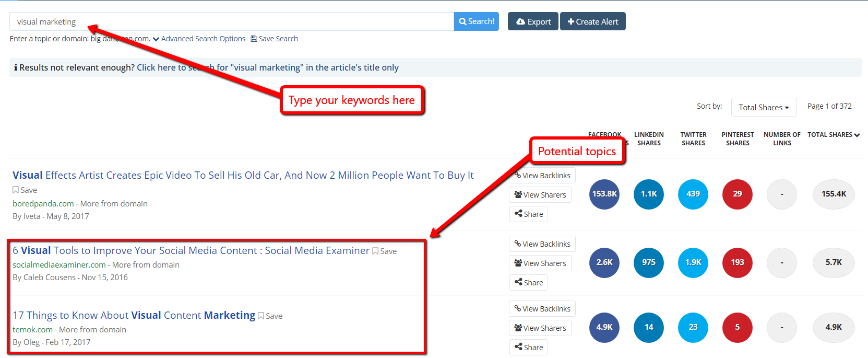Click Share under the temok.com article
Image resolution: width=868 pixels, height=358 pixels.
(529, 348)
